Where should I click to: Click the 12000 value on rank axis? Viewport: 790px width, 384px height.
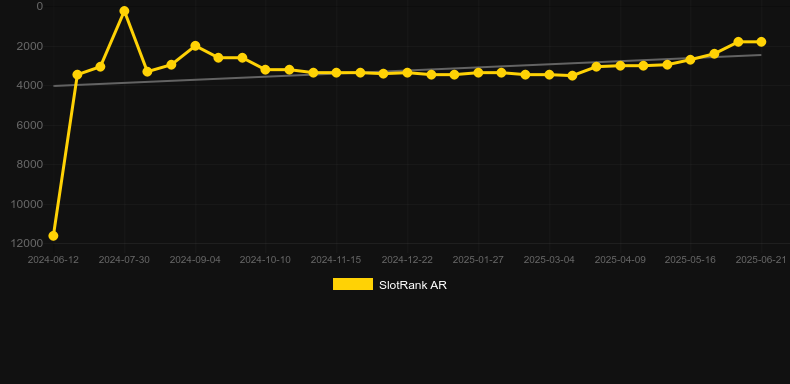(27, 243)
